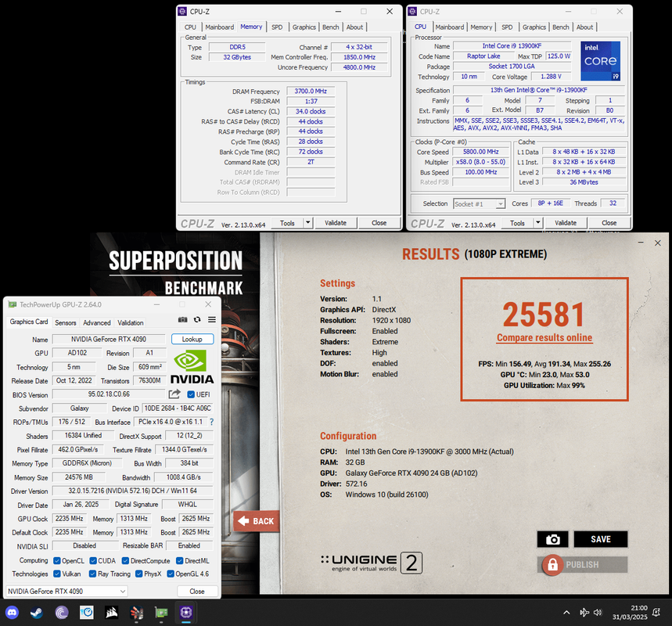Toggle the UEFI checkbox in GPU-Z
The width and height of the screenshot is (672, 626).
coord(191,394)
